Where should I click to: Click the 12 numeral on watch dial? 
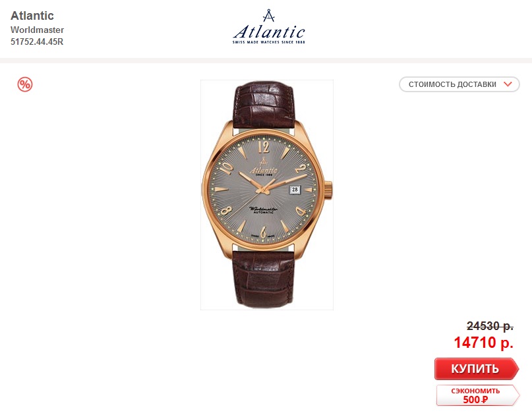(x=264, y=147)
